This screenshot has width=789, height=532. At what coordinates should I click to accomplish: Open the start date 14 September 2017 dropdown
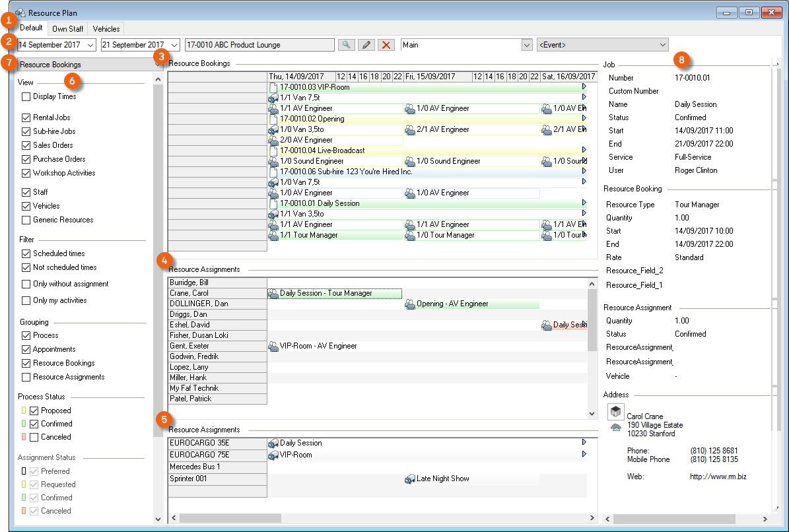pyautogui.click(x=90, y=45)
